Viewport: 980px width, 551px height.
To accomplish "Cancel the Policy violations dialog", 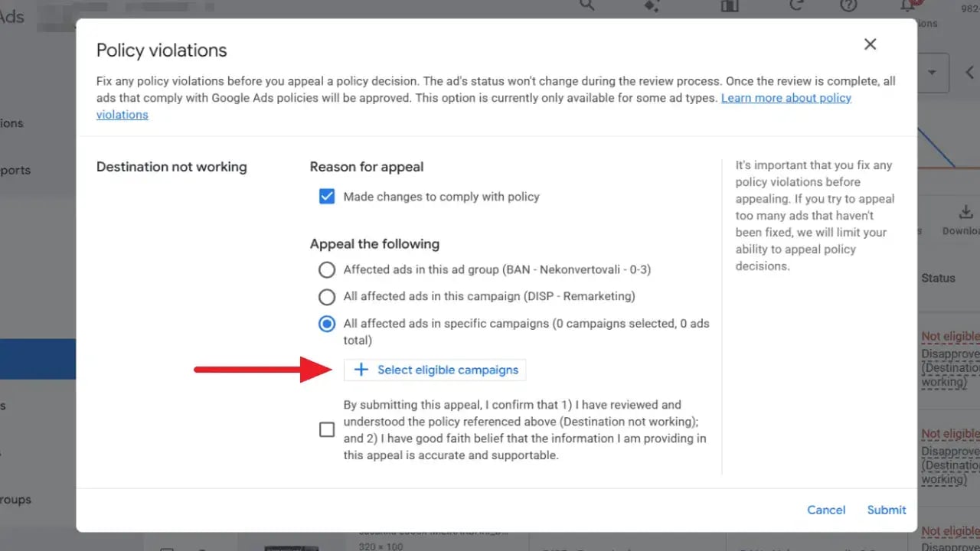I will [x=826, y=510].
